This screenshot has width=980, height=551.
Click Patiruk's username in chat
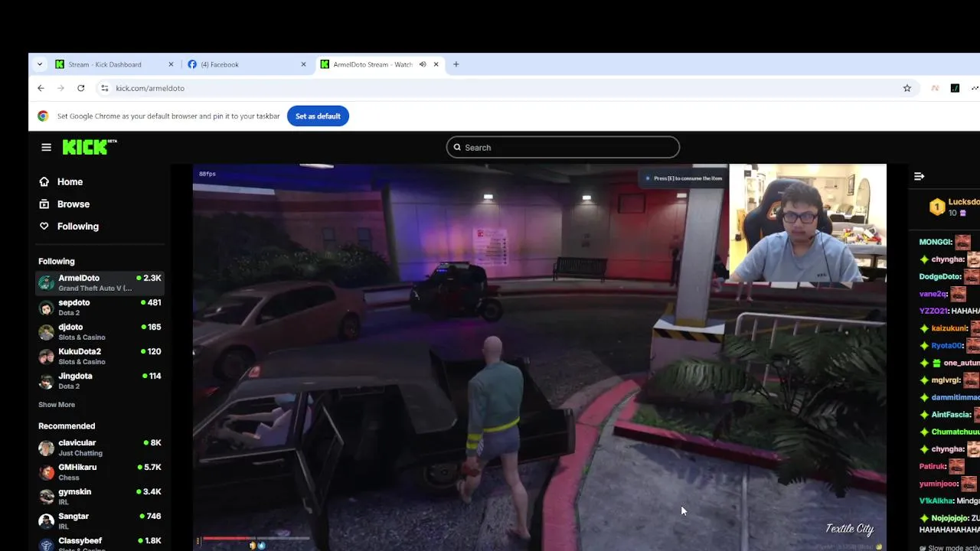click(933, 466)
